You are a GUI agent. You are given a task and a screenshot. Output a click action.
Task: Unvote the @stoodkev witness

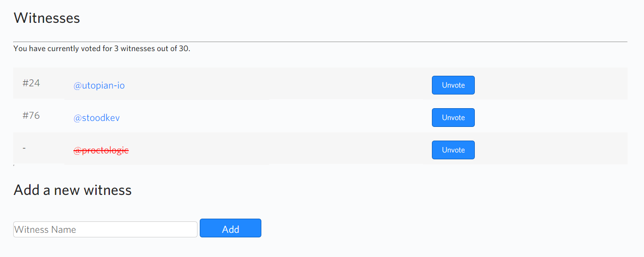click(453, 118)
